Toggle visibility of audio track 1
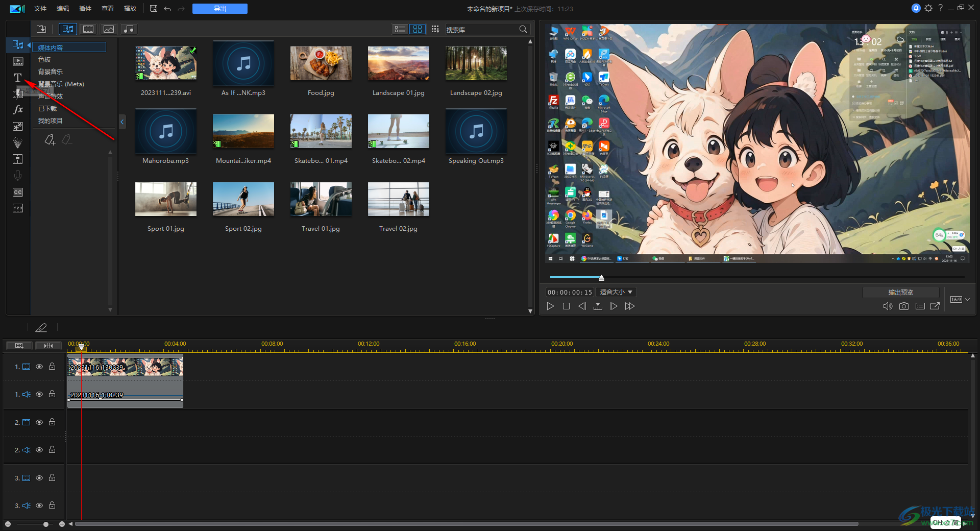The width and height of the screenshot is (980, 531). 39,394
